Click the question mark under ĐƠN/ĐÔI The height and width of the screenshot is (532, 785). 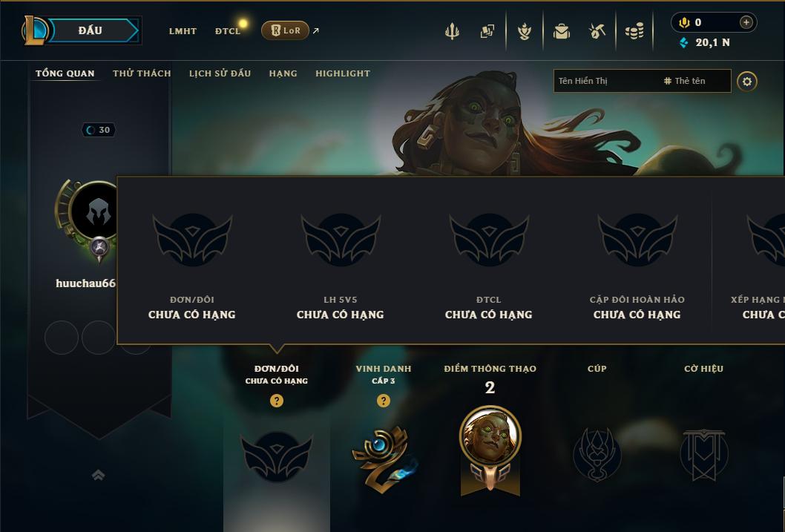(276, 401)
